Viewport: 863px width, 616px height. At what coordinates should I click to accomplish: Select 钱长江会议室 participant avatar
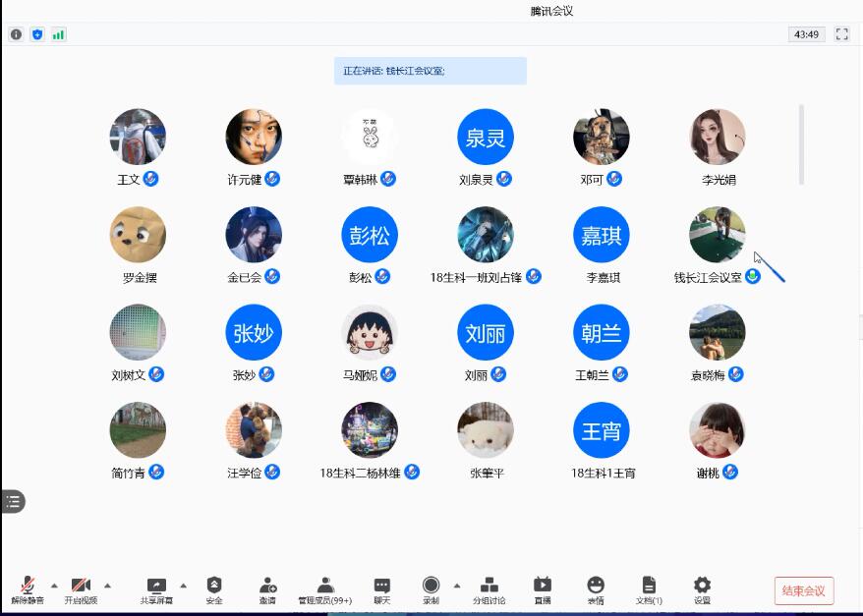717,235
